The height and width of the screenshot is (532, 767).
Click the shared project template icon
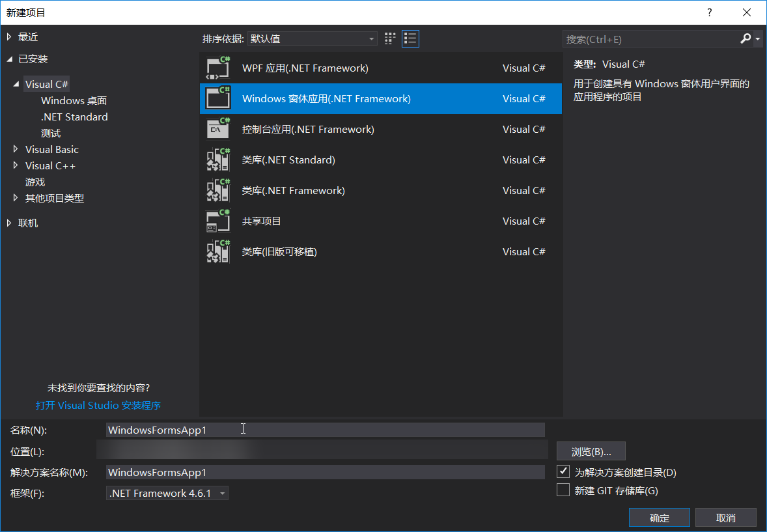[x=217, y=221]
